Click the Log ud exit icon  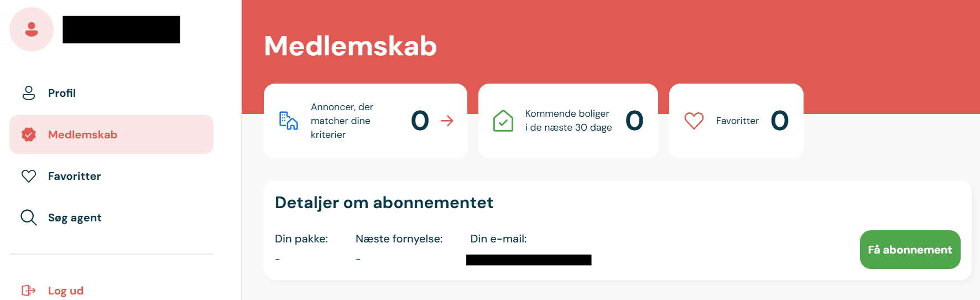[x=29, y=291]
